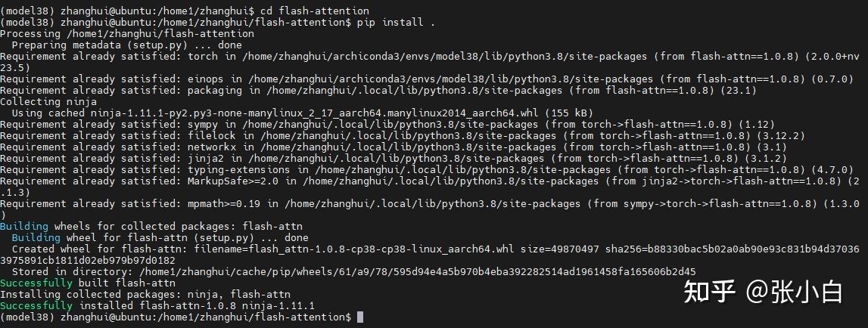Click the 'Requirement already satisfied: sympy' line
Screen dimensions: 868x328
[387, 124]
